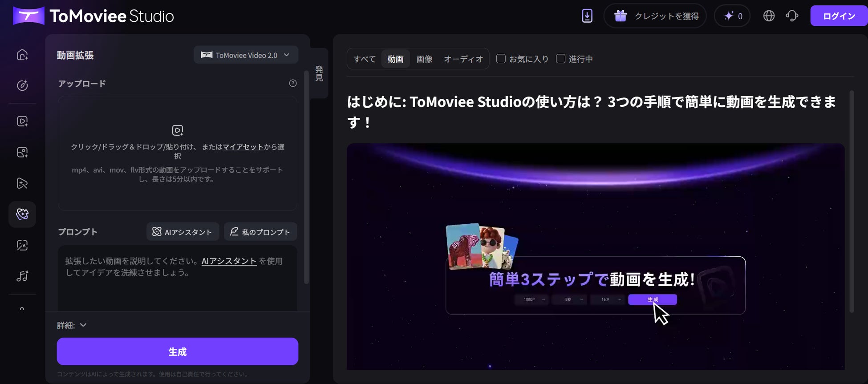Select the AI image generation sidebar icon

[x=22, y=152]
